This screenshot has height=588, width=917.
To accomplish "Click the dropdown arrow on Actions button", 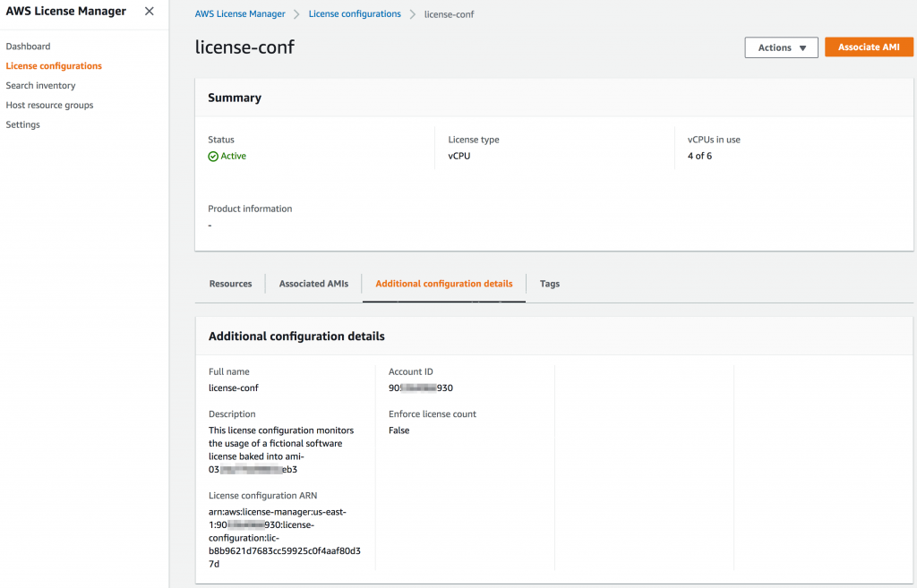I will (803, 47).
